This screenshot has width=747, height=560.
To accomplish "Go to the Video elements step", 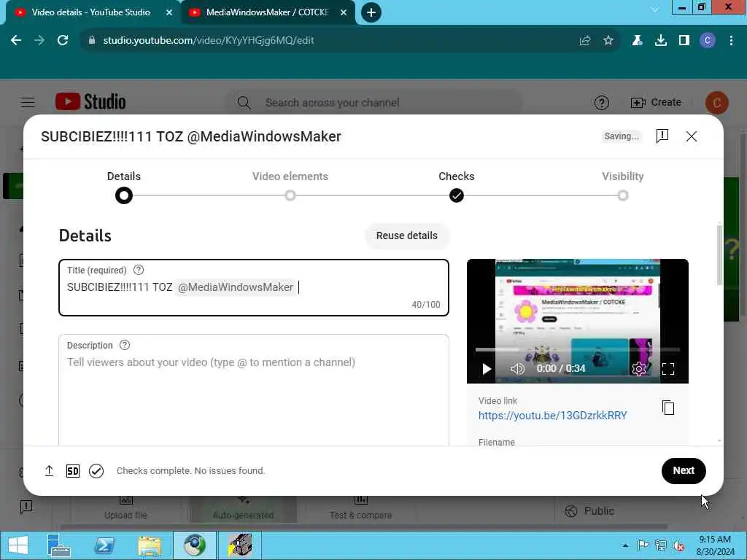I will pos(290,195).
